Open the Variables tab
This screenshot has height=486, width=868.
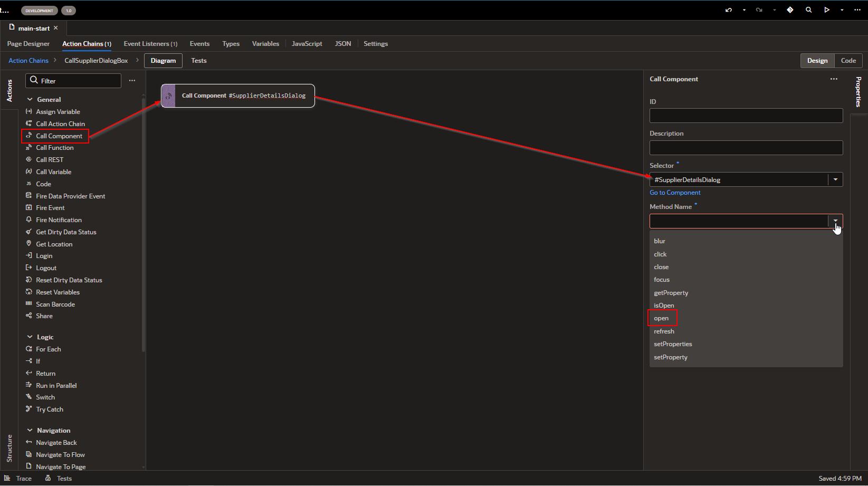click(265, 44)
